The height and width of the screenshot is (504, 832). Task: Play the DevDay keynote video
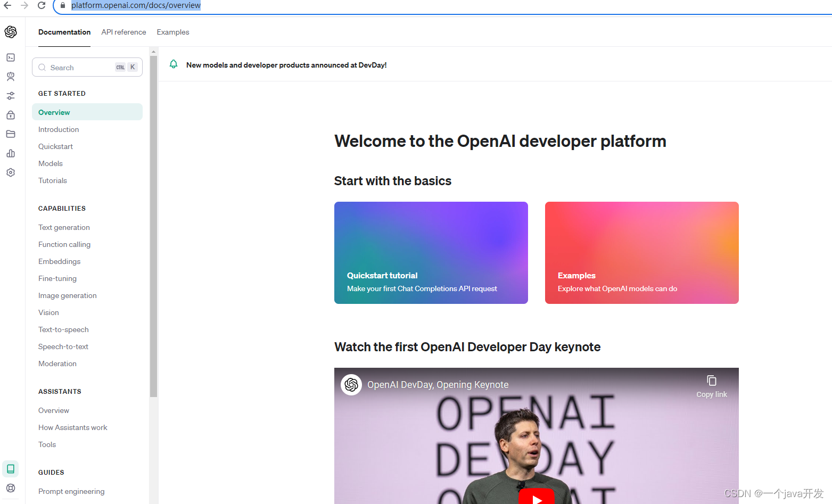coord(537,497)
